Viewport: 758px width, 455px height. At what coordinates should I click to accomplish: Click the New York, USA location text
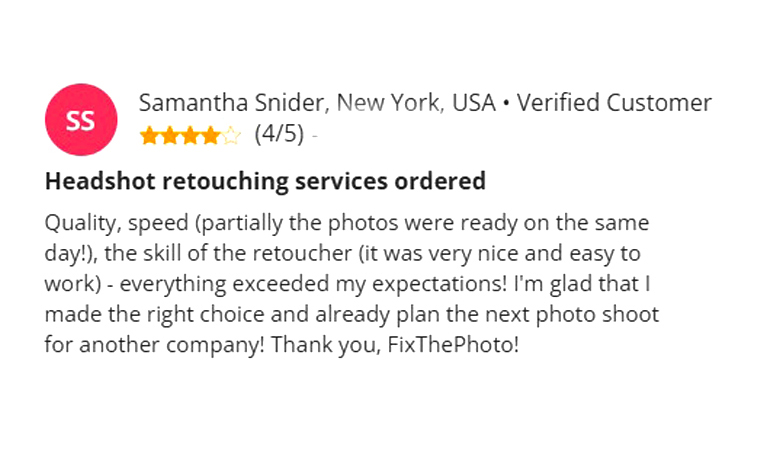[416, 103]
